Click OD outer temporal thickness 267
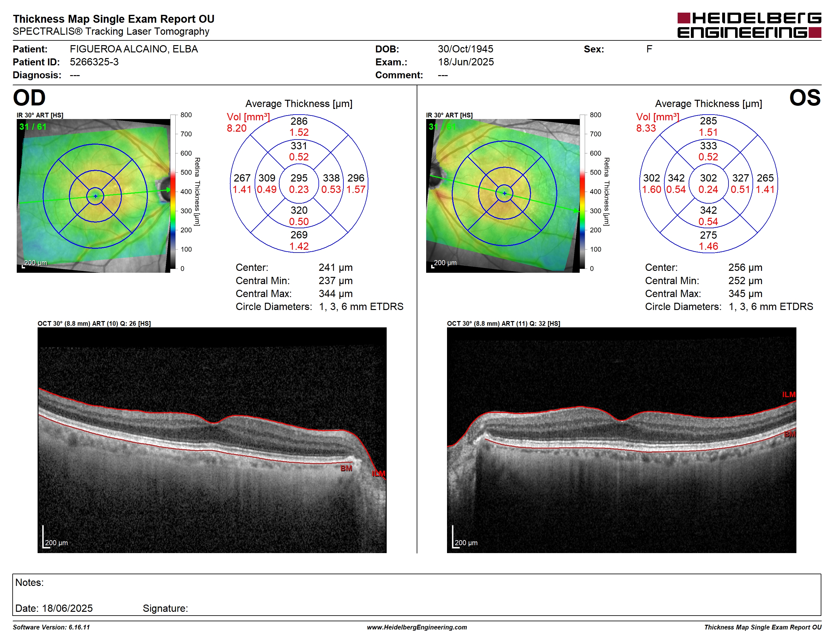Viewport: 834px width, 644px height. tap(242, 178)
